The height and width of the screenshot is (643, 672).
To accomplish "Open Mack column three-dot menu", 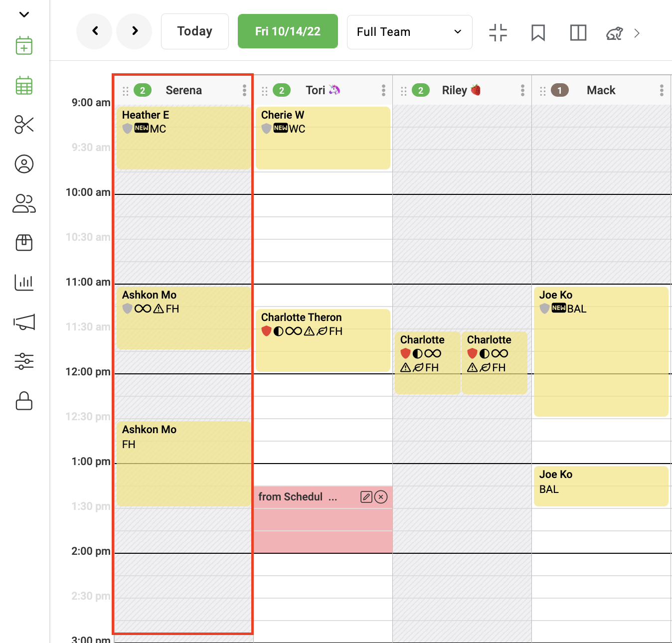I will point(662,90).
